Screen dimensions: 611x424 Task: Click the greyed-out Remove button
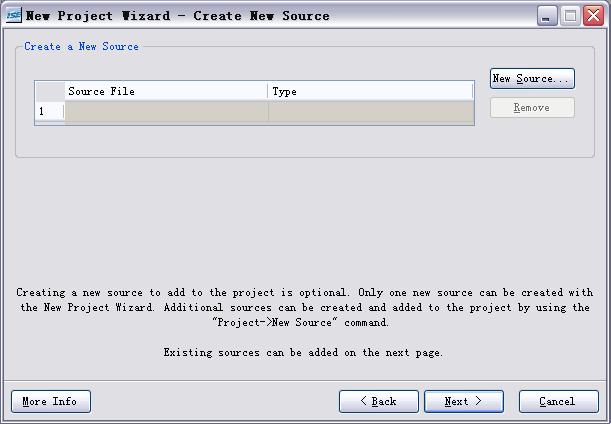click(532, 108)
